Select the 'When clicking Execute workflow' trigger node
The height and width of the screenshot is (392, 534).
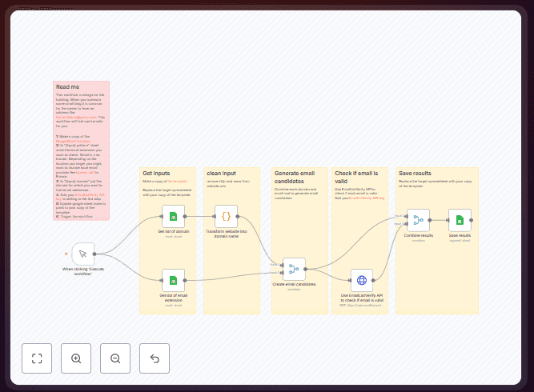pyautogui.click(x=83, y=254)
